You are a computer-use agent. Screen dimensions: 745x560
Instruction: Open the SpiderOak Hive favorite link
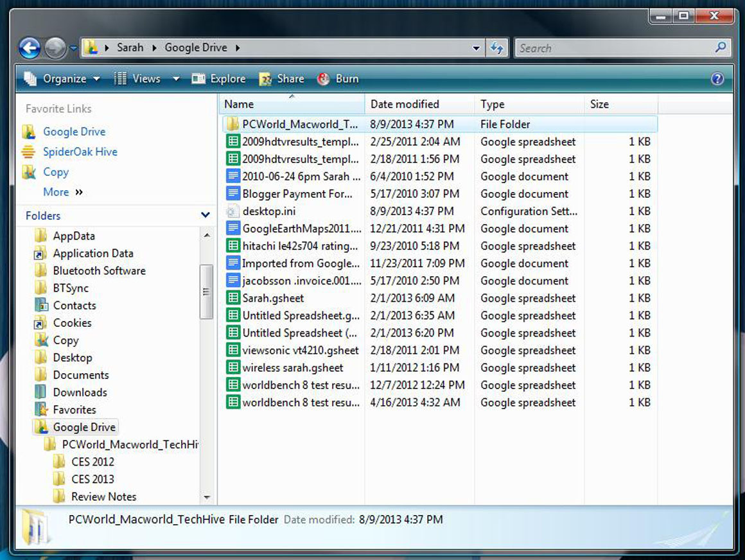click(80, 152)
